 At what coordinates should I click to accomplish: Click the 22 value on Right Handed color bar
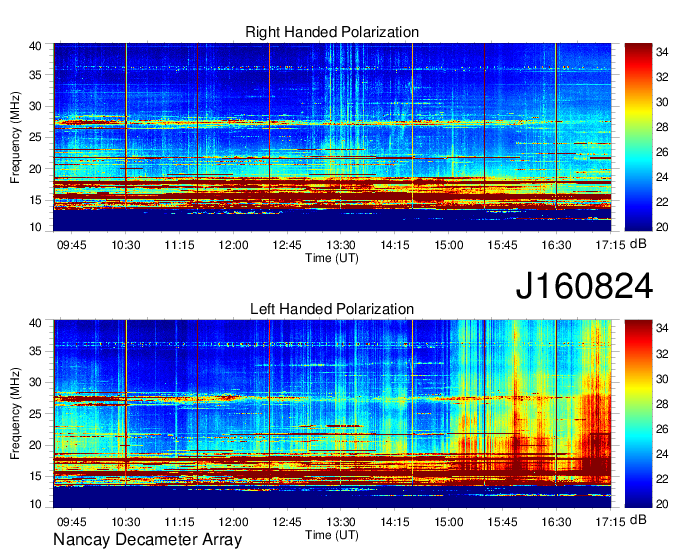(x=662, y=202)
